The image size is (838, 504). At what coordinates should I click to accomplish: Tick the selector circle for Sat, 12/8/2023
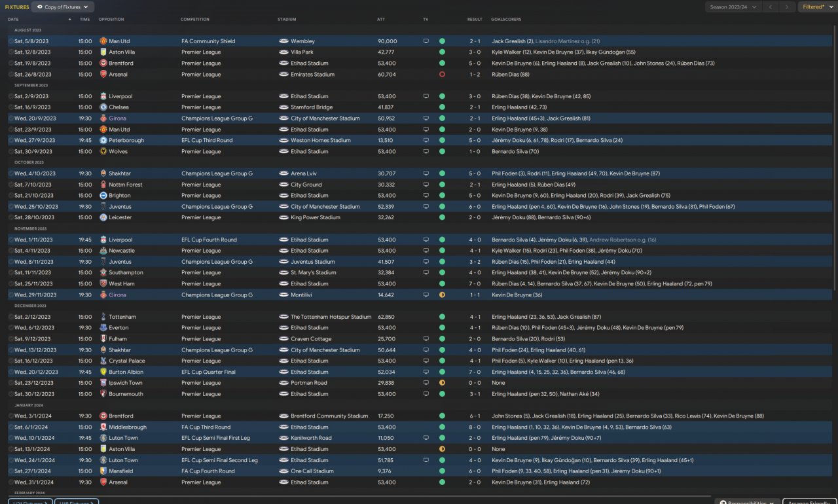point(11,52)
